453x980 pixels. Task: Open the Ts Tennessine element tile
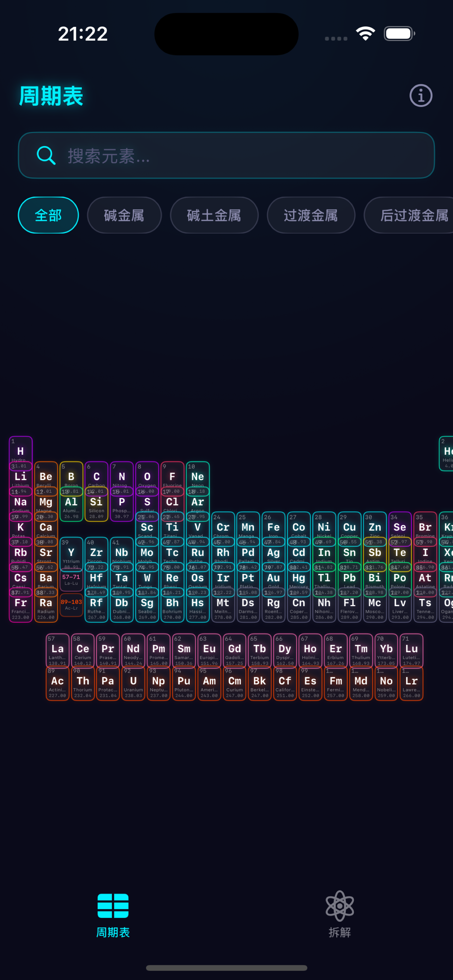tap(425, 605)
